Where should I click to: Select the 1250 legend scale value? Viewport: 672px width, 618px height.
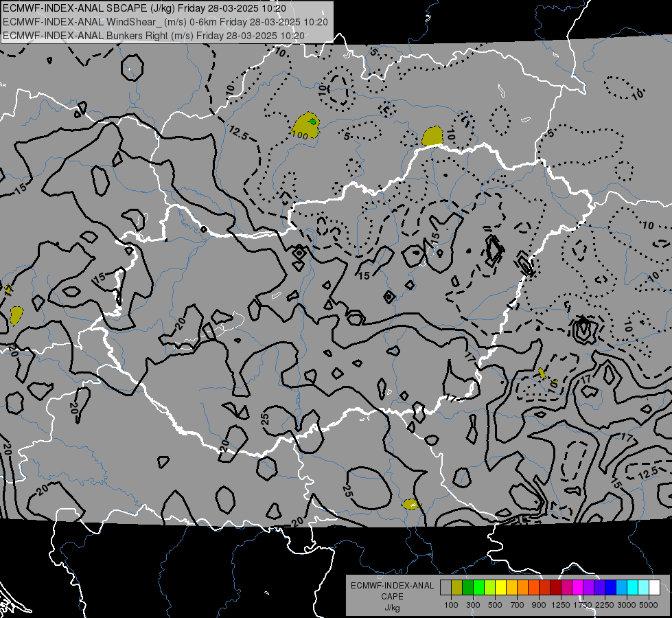[x=561, y=605]
